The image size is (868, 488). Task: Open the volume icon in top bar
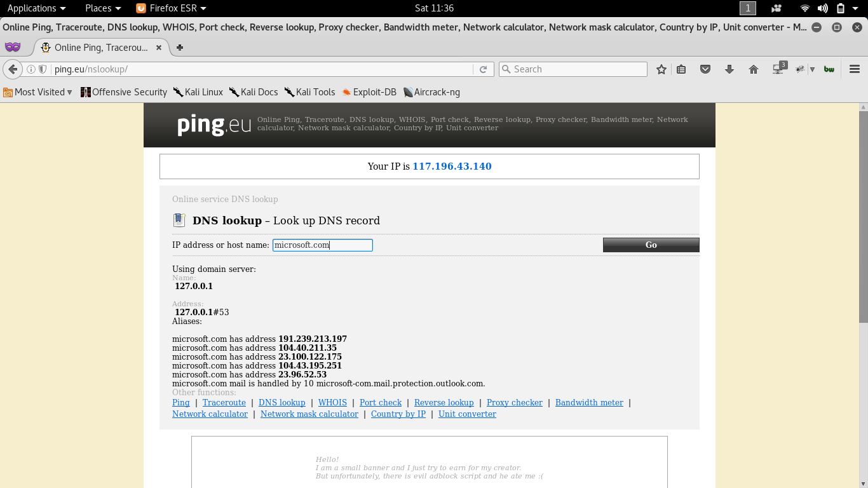coord(822,8)
